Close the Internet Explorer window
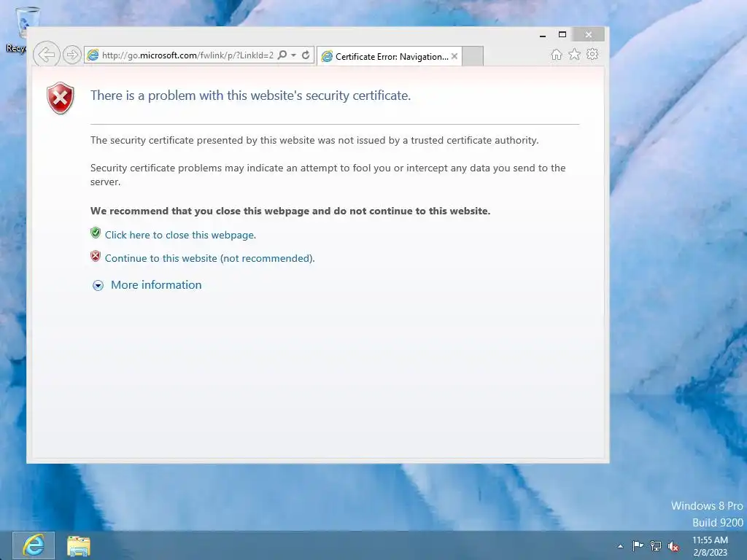 click(x=589, y=35)
